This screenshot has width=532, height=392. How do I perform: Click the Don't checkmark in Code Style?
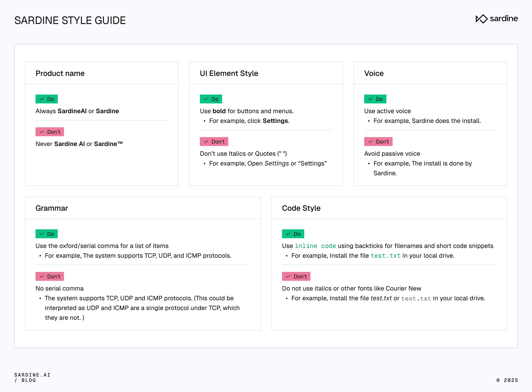click(288, 276)
